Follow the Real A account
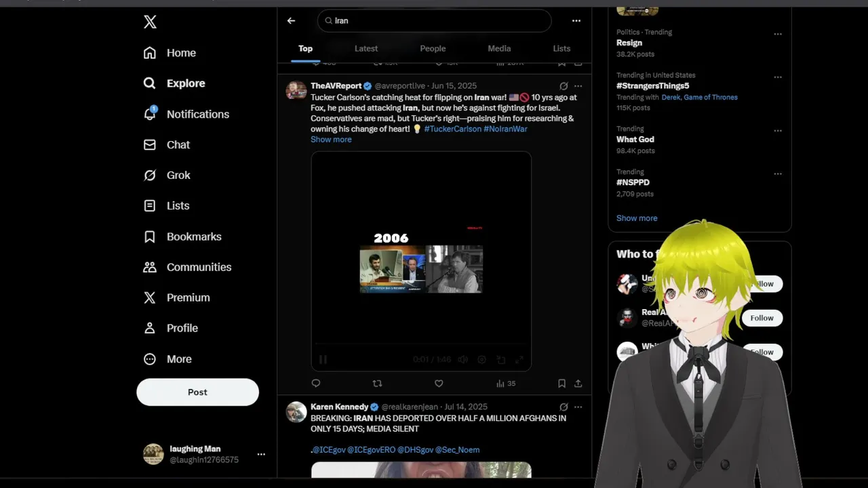This screenshot has width=868, height=488. click(762, 318)
